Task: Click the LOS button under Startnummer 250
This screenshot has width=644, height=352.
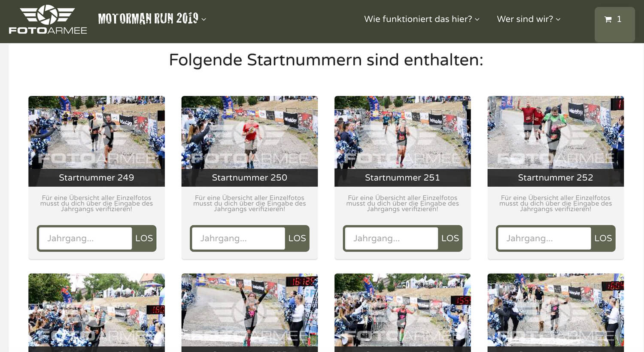Action: [x=297, y=238]
